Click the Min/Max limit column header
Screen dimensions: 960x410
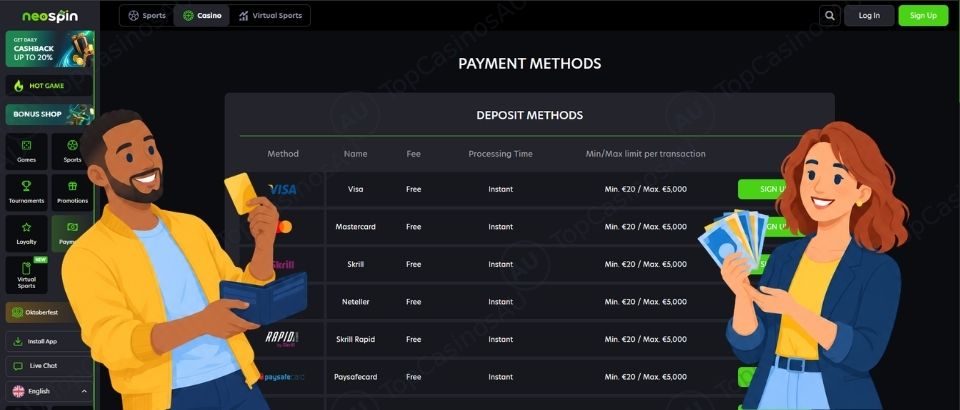(x=645, y=154)
